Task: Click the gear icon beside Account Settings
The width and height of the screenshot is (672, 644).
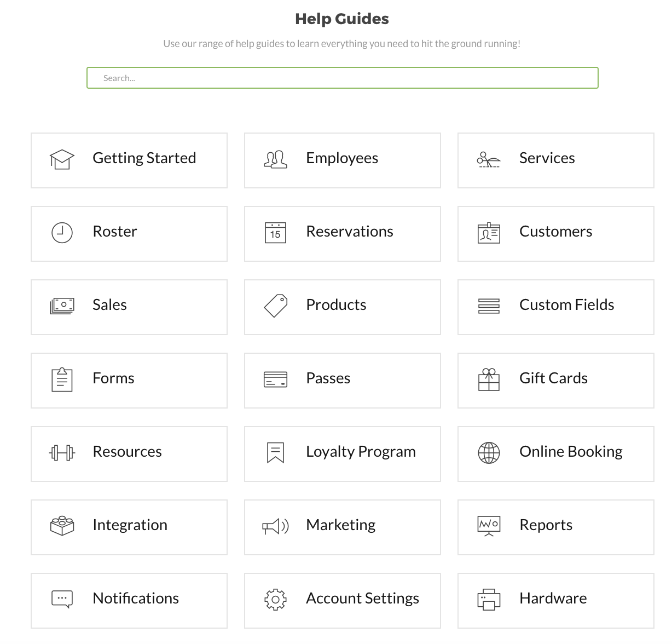Action: (x=275, y=600)
